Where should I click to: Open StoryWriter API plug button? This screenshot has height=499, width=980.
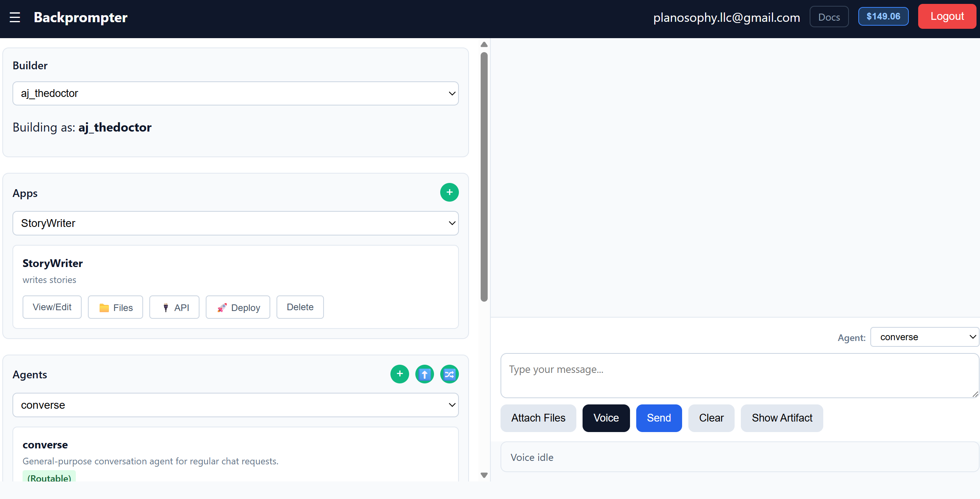(174, 307)
